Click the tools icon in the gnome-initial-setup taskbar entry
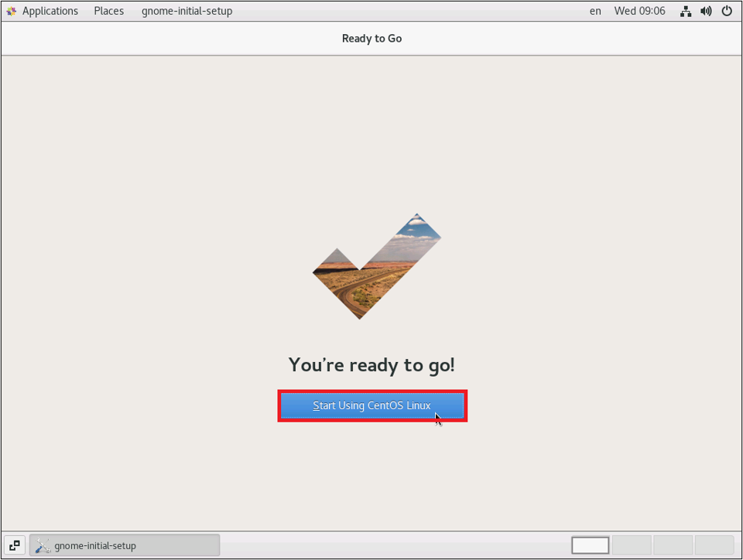743x560 pixels. coord(43,546)
